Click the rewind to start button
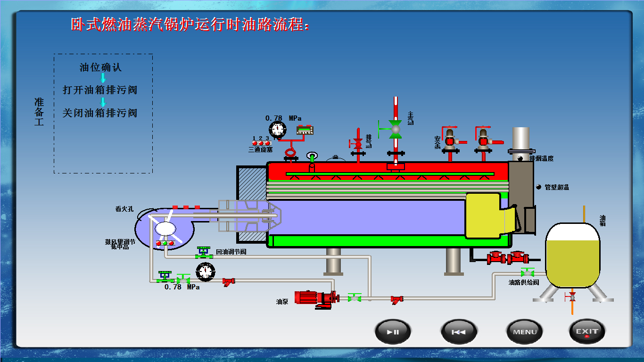This screenshot has width=644, height=362. [x=459, y=332]
